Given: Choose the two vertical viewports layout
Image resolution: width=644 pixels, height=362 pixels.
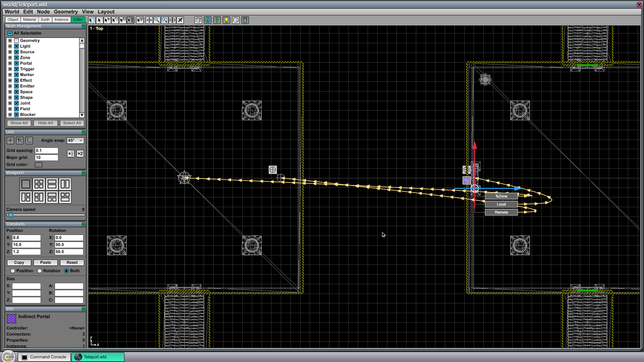Looking at the screenshot, I should tap(65, 184).
